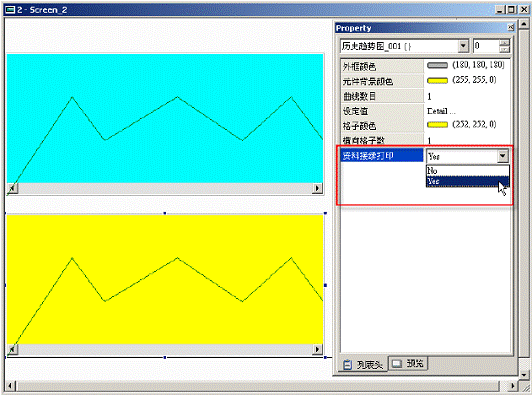Select the highlighted Yes option
This screenshot has height=395, width=532.
click(x=468, y=181)
